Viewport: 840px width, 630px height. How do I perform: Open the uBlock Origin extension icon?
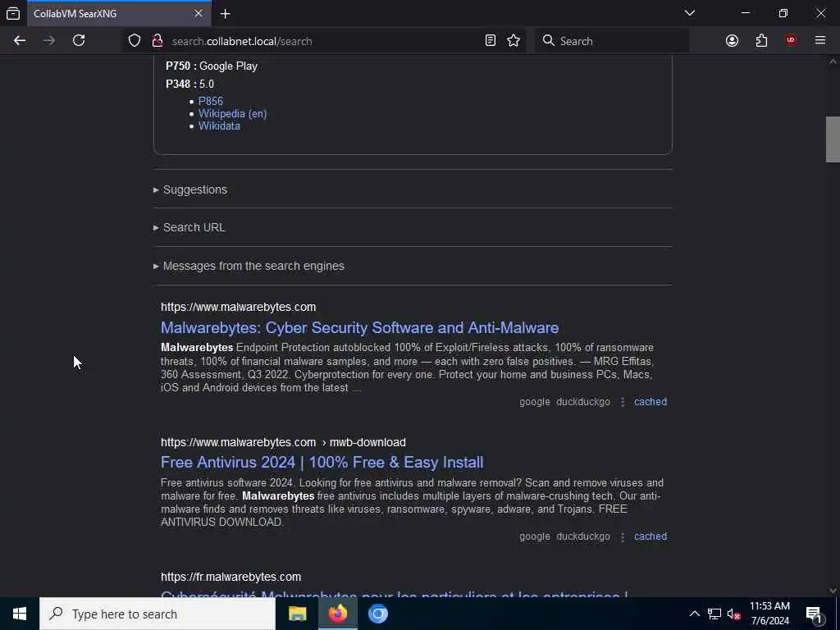point(791,41)
